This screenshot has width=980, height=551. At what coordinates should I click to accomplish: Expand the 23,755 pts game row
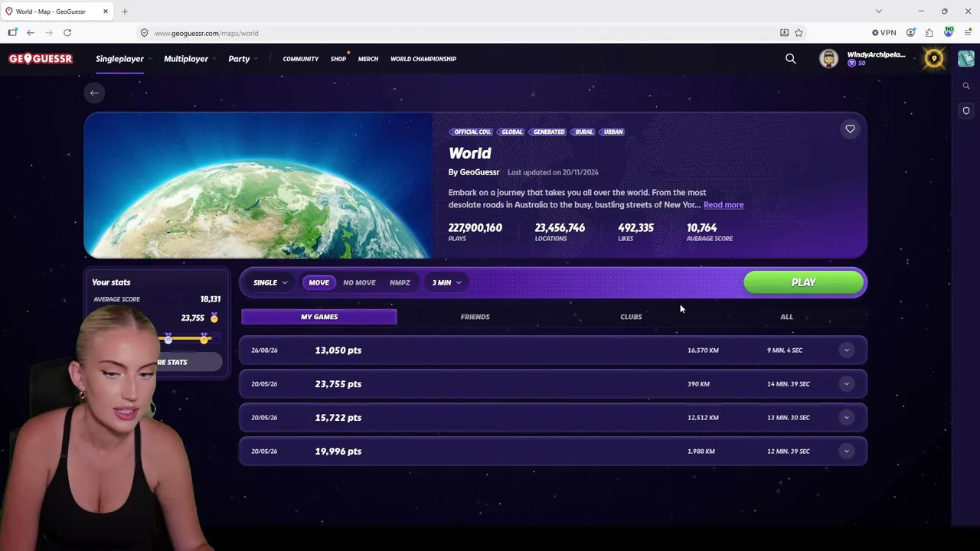846,384
